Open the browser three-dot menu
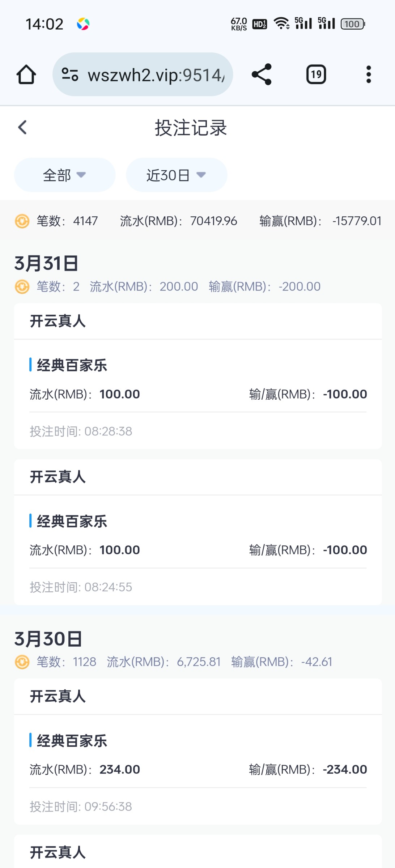Image resolution: width=395 pixels, height=868 pixels. click(368, 75)
